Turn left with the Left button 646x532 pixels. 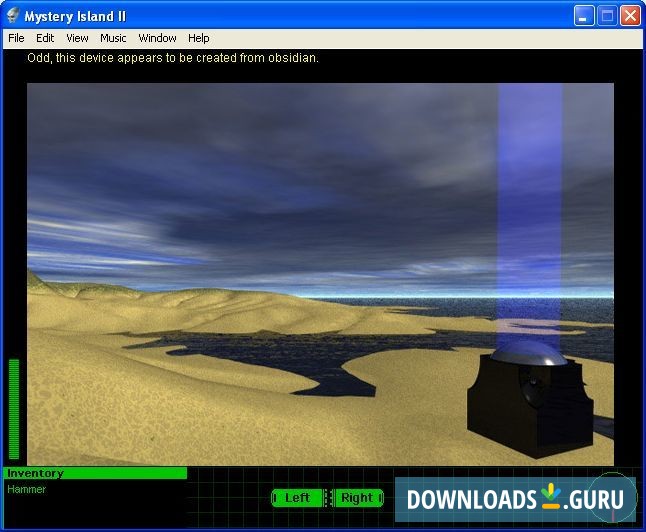[297, 498]
